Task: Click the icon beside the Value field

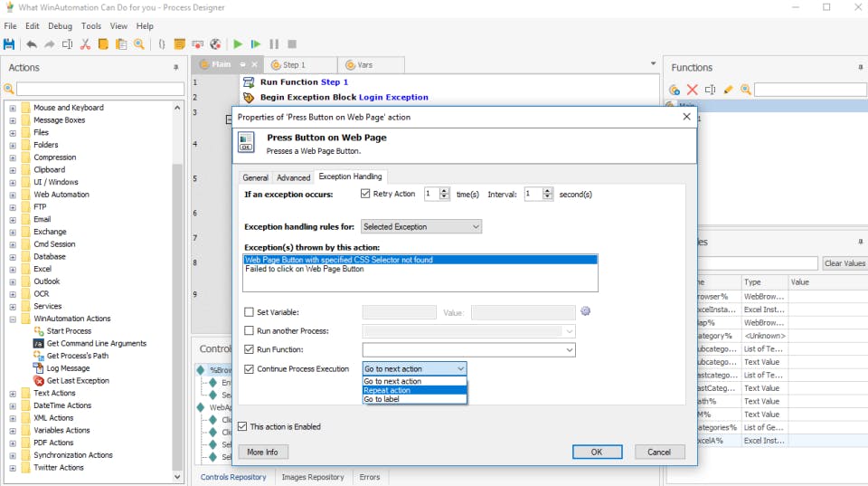Action: [x=585, y=311]
